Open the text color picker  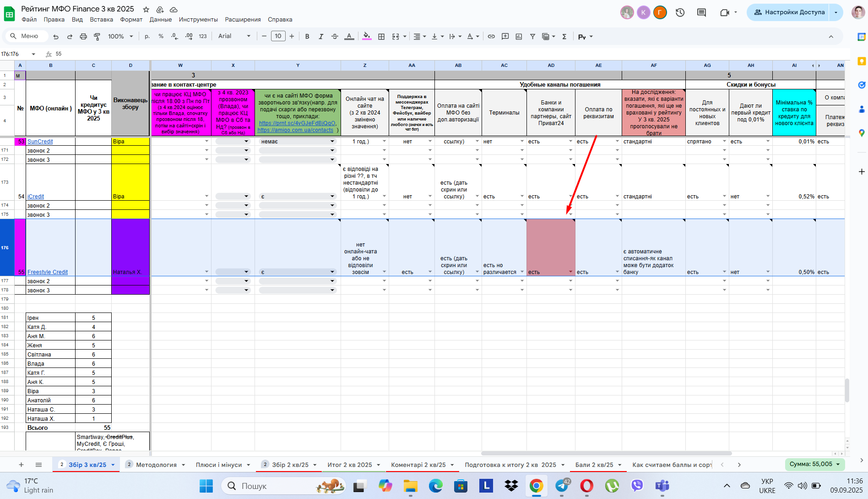click(349, 37)
